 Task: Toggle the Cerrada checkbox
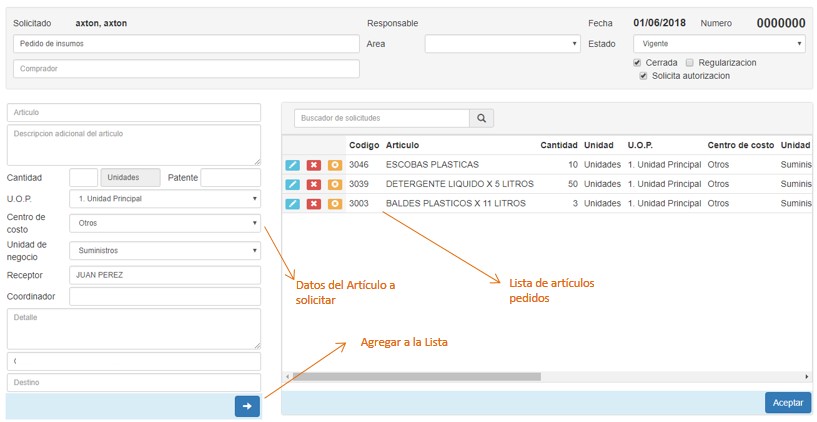[x=638, y=63]
